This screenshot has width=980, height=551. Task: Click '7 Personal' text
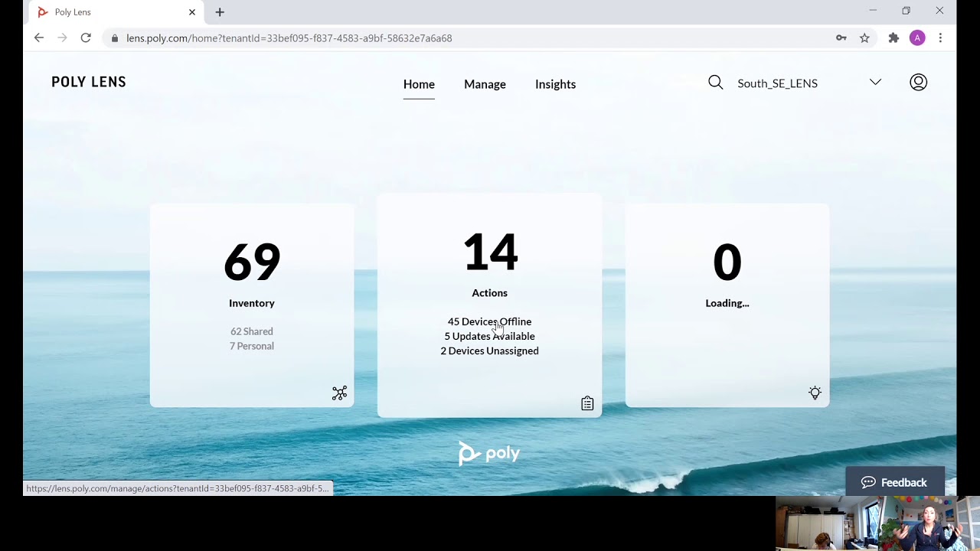pyautogui.click(x=252, y=346)
